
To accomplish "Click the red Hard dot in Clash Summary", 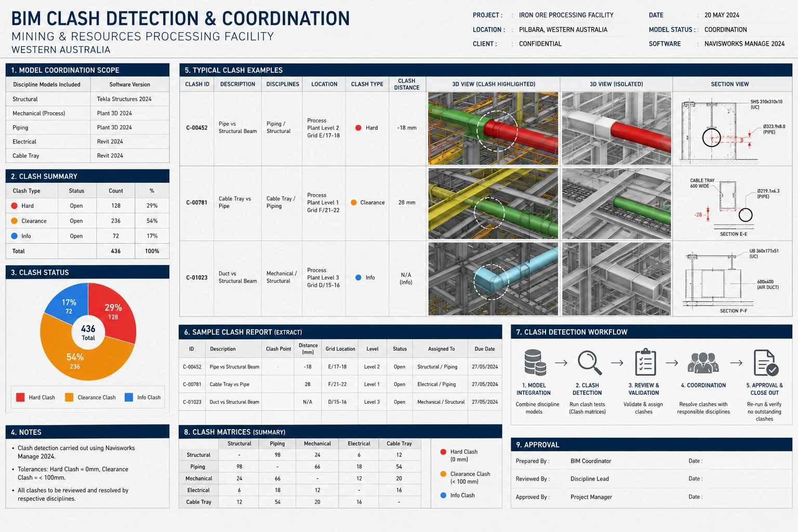I will 15,206.
